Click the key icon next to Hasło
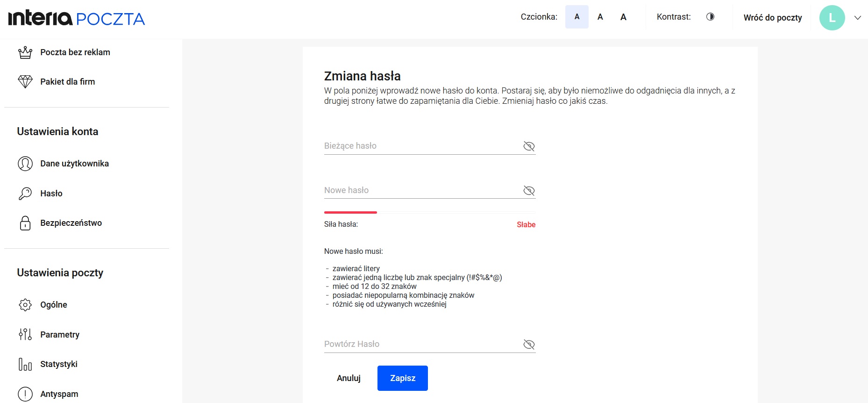 tap(25, 194)
